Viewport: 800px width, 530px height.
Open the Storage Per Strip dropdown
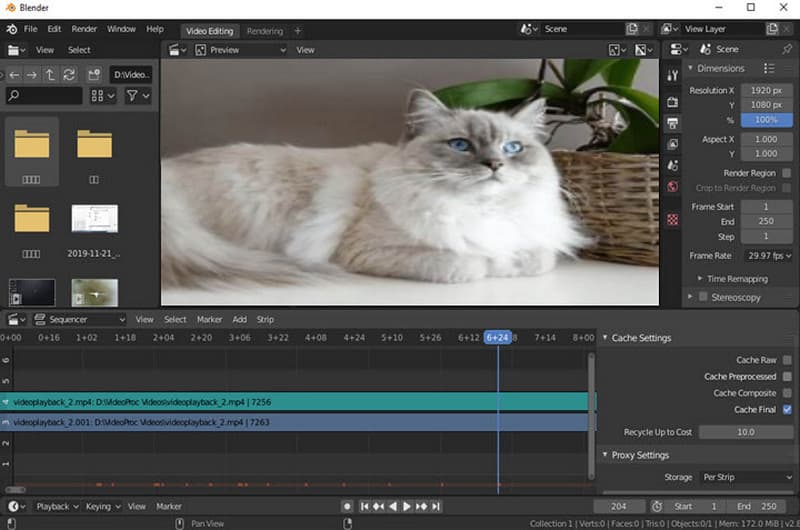tap(746, 477)
